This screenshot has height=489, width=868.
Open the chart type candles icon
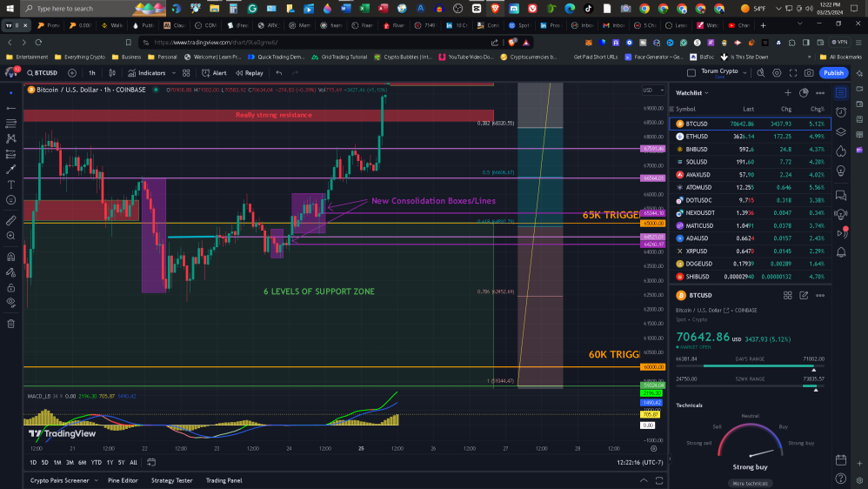coord(112,73)
